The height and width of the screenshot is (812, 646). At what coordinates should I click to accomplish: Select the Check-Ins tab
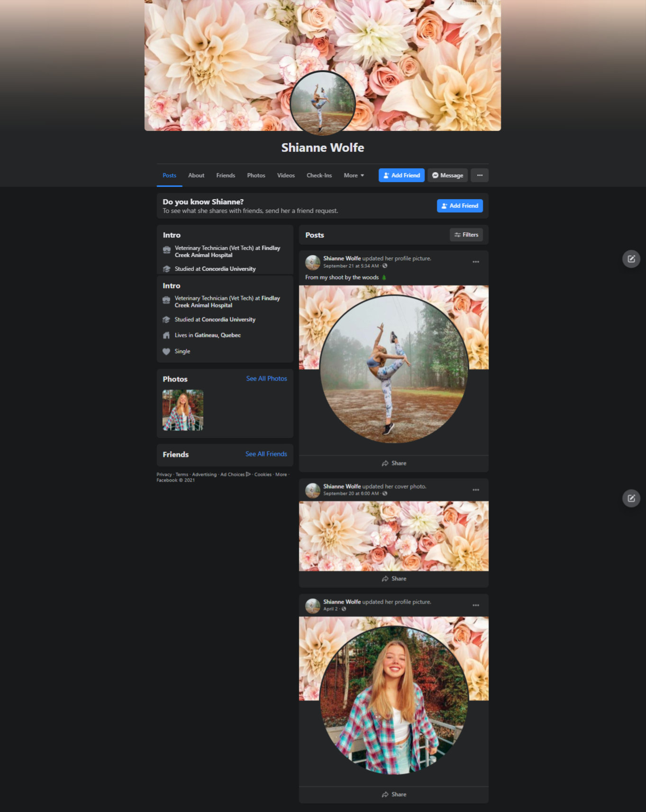point(319,175)
